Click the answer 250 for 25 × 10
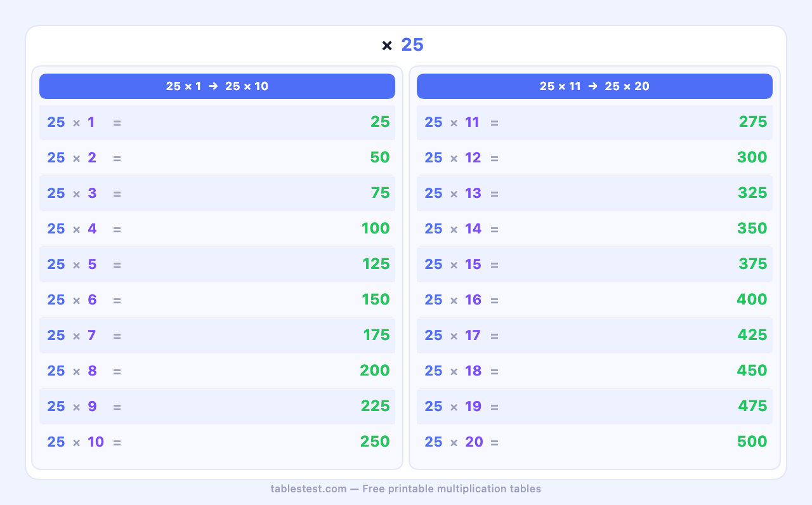Viewport: 812px width, 505px height. click(x=375, y=442)
